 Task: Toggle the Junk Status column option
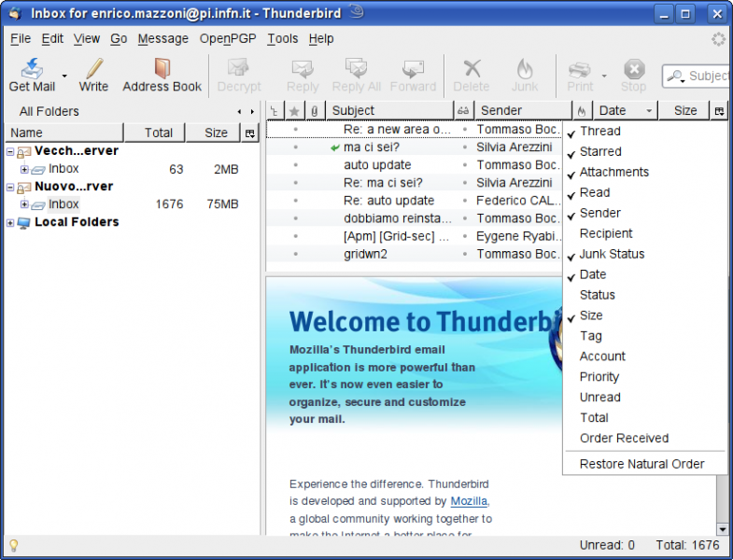[x=643, y=254]
